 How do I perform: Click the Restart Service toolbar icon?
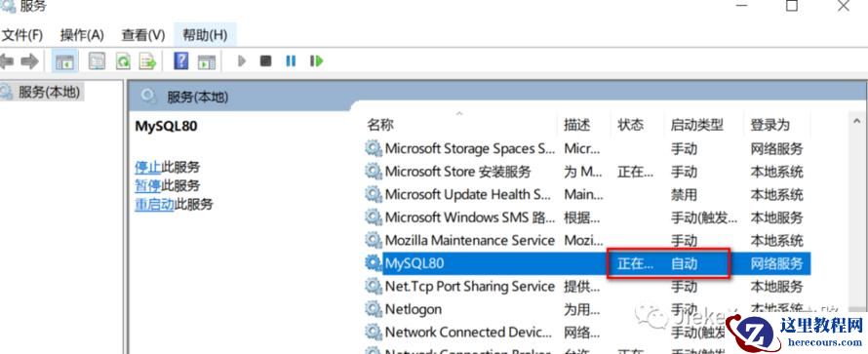(x=316, y=60)
